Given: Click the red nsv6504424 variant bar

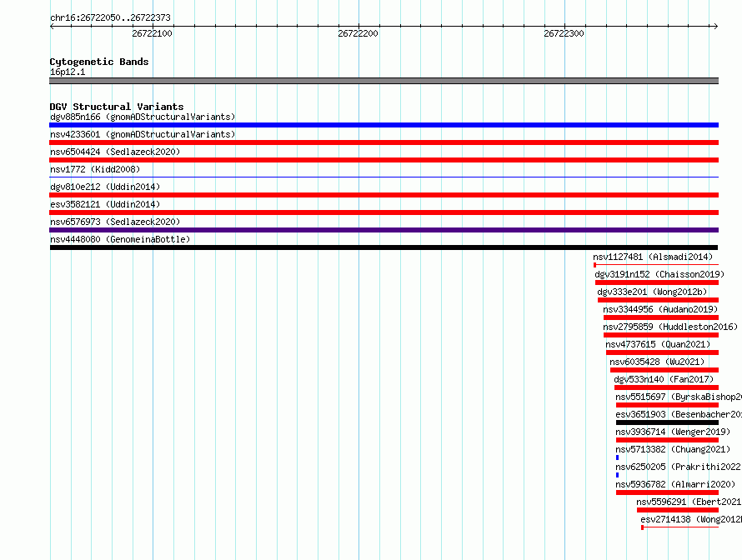Looking at the screenshot, I should coord(384,160).
